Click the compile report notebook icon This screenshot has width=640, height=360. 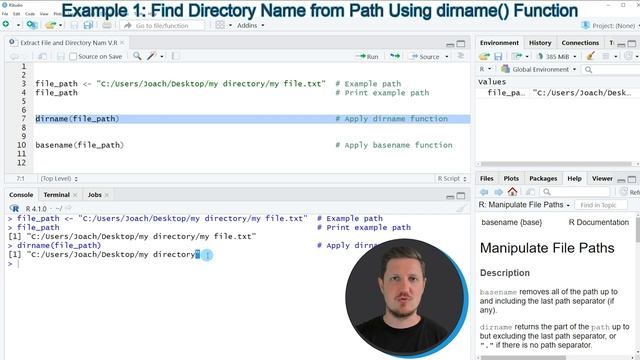(x=176, y=56)
